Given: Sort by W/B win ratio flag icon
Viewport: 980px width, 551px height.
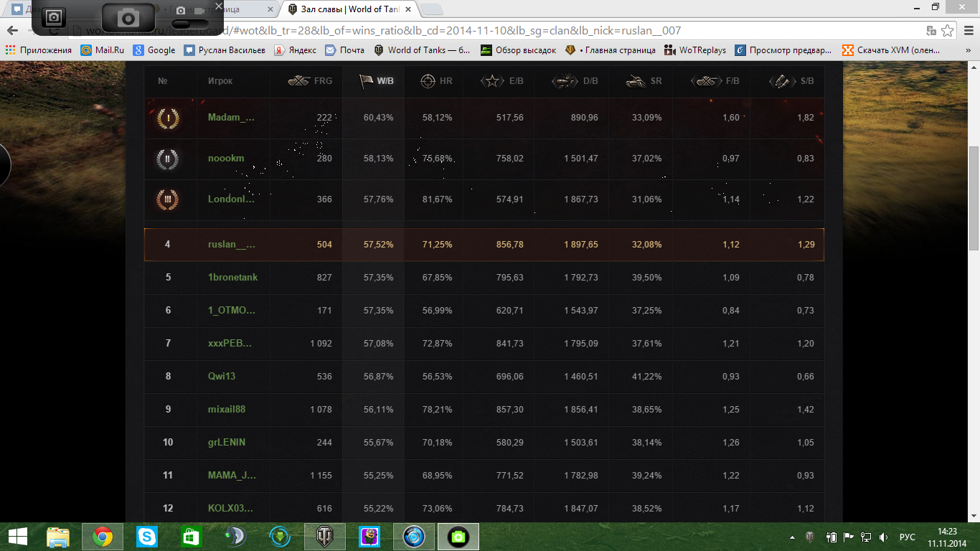Looking at the screenshot, I should (x=366, y=81).
